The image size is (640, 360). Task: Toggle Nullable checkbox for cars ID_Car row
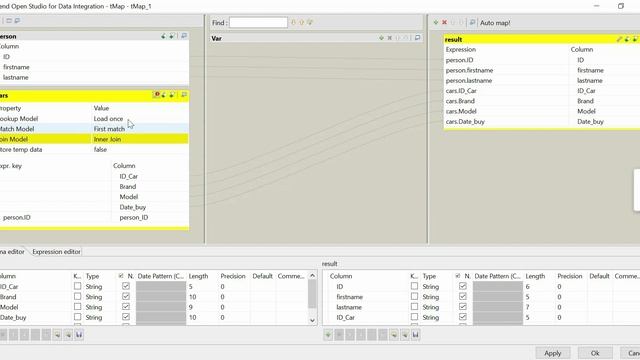pyautogui.click(x=126, y=286)
